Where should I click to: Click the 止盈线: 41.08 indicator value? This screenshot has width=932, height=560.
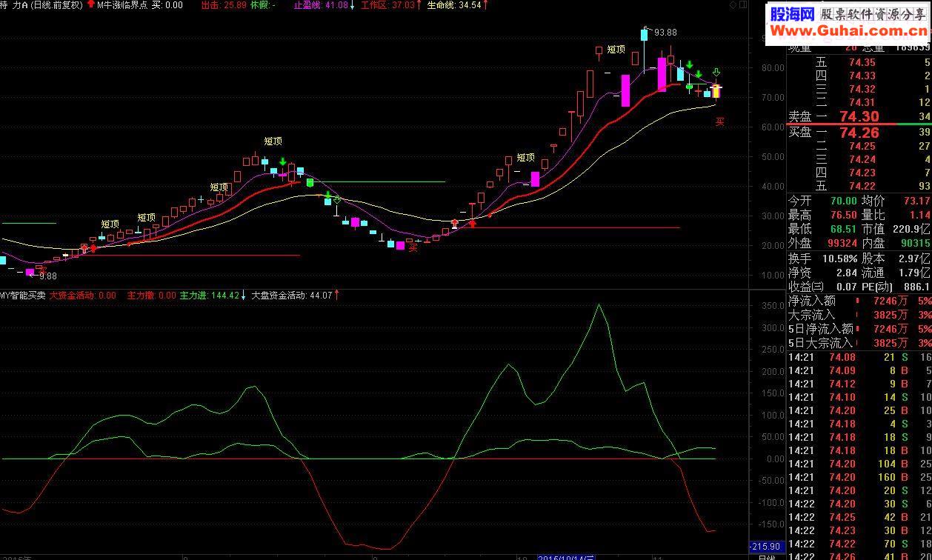click(x=321, y=5)
